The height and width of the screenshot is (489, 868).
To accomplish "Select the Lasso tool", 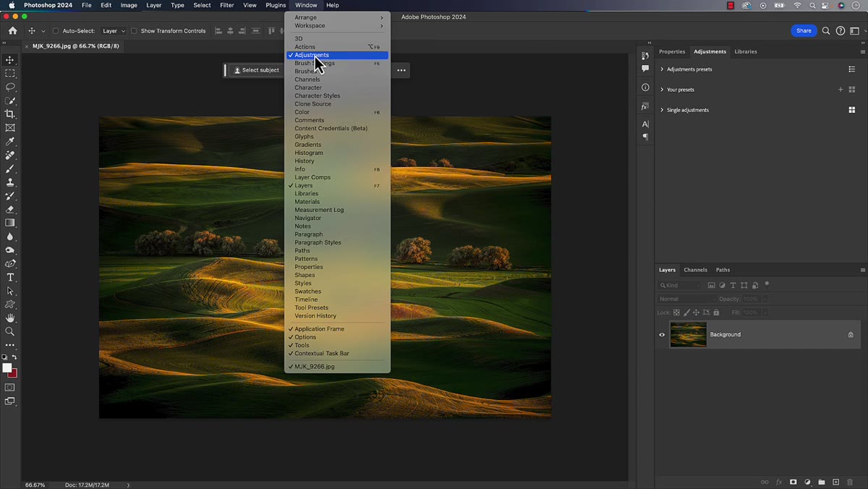I will (x=10, y=87).
